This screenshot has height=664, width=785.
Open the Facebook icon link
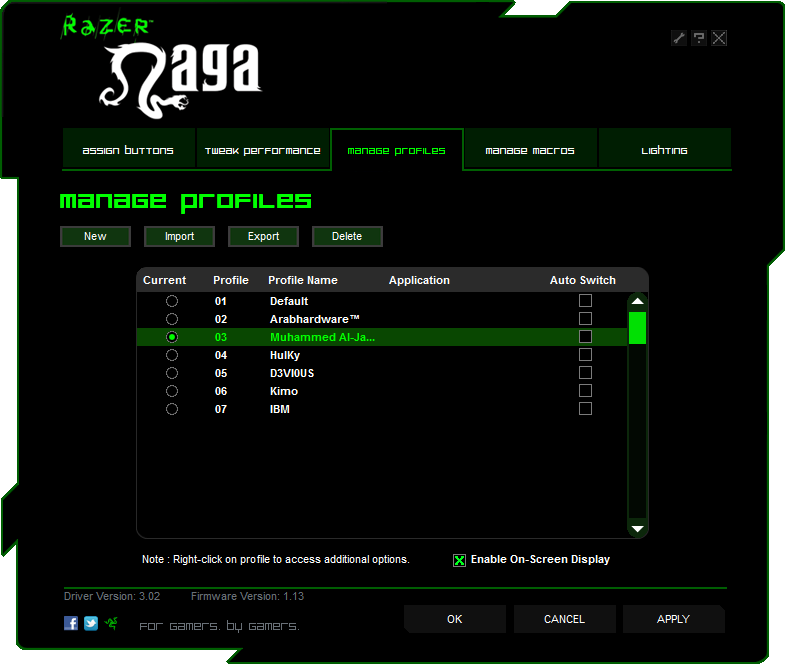[x=71, y=623]
